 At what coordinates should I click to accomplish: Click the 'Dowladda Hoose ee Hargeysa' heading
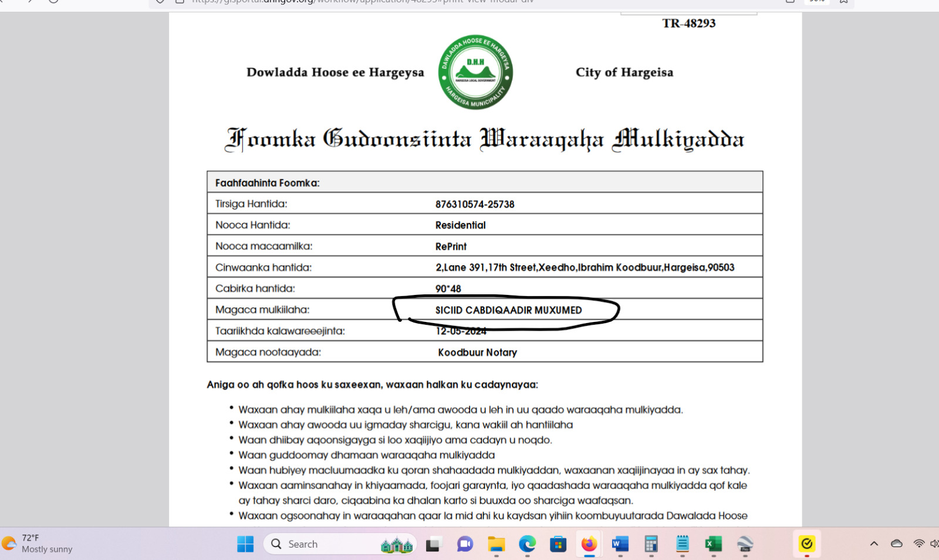click(335, 72)
